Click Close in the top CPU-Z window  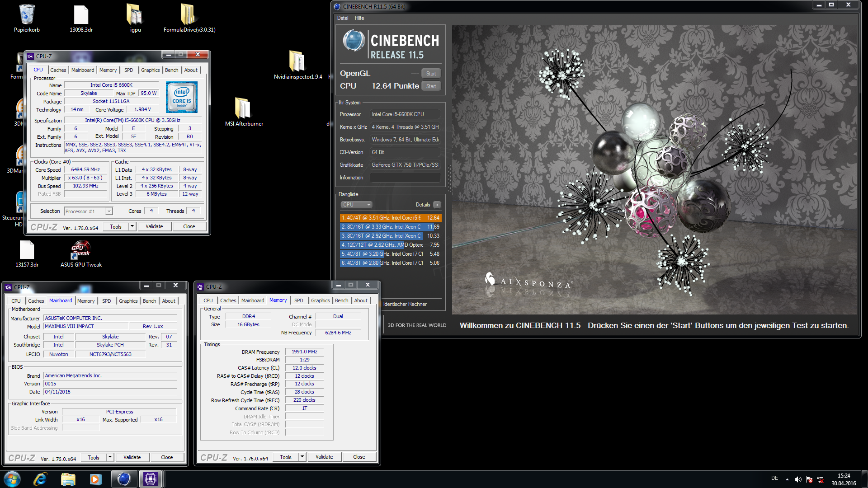tap(189, 226)
